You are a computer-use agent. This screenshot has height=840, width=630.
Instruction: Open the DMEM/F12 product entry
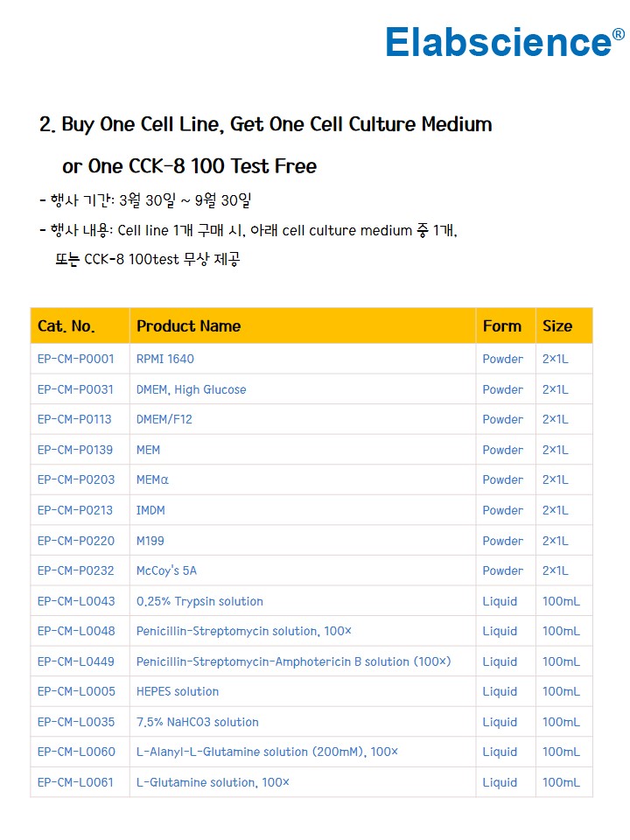(164, 419)
